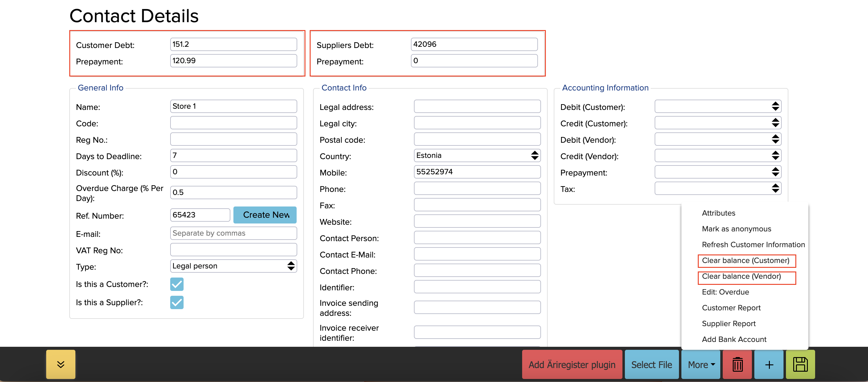Select 'Mark as anonymous' menu option
This screenshot has height=382, width=868.
pos(736,229)
